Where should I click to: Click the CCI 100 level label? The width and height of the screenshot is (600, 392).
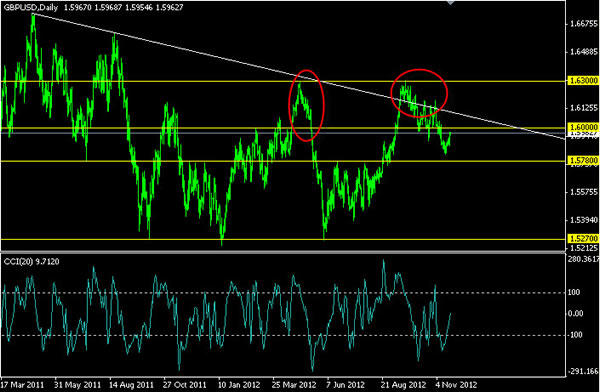pos(574,292)
